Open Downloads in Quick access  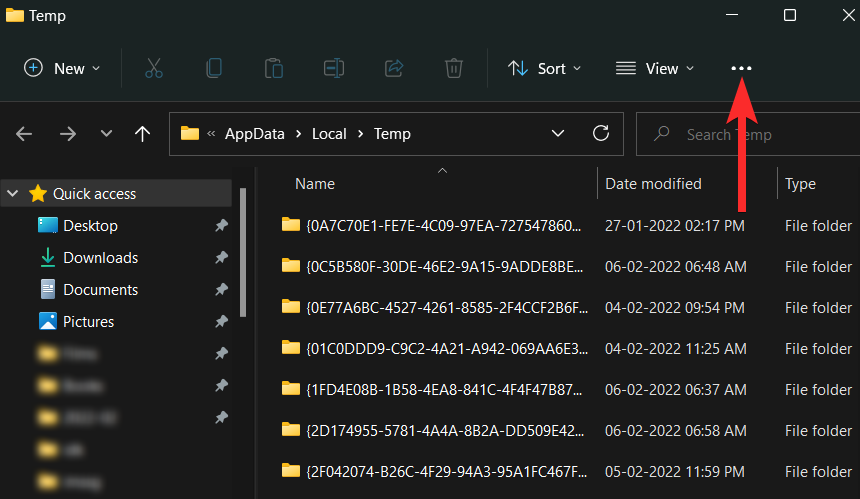click(100, 258)
